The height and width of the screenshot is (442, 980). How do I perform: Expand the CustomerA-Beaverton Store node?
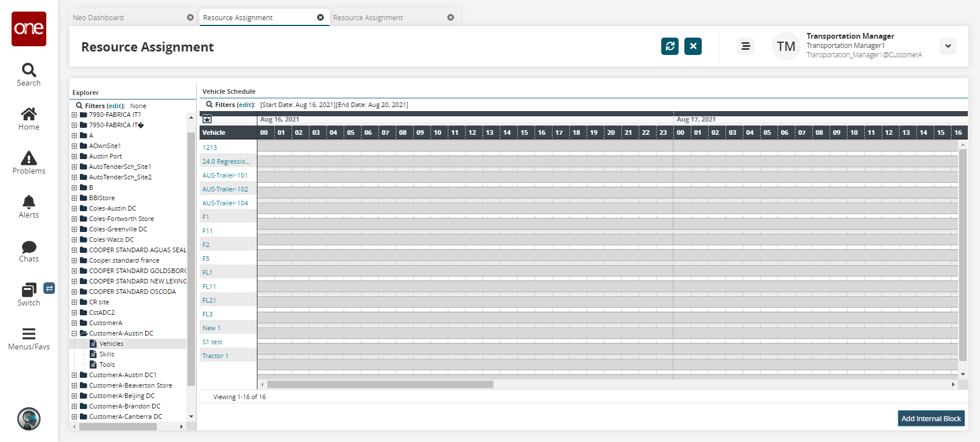[x=75, y=385]
